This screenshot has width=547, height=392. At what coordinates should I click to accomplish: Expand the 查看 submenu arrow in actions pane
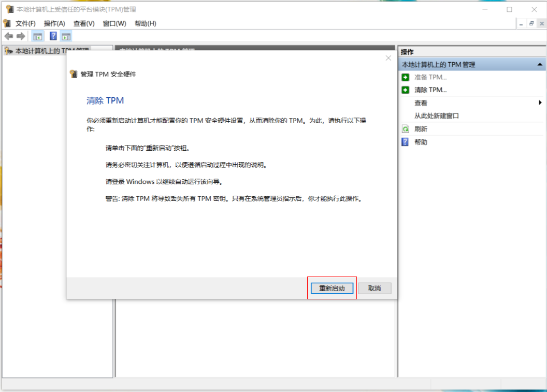pyautogui.click(x=540, y=103)
